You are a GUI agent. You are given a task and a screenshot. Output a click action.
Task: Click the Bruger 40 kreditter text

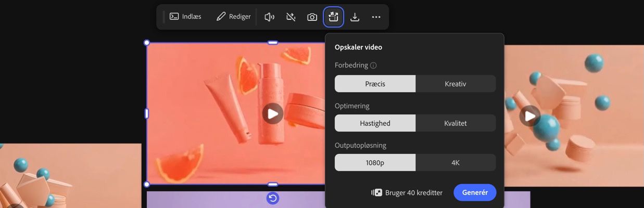coord(414,193)
